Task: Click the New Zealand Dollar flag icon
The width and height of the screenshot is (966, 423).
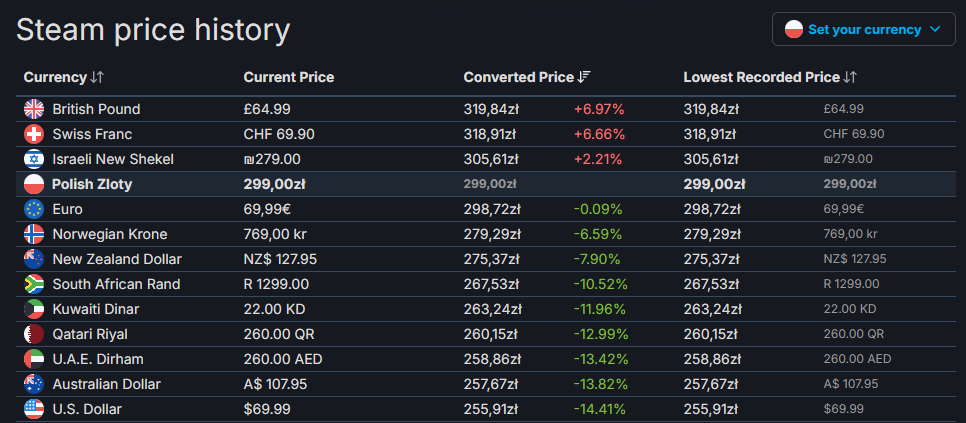Action: [x=34, y=259]
